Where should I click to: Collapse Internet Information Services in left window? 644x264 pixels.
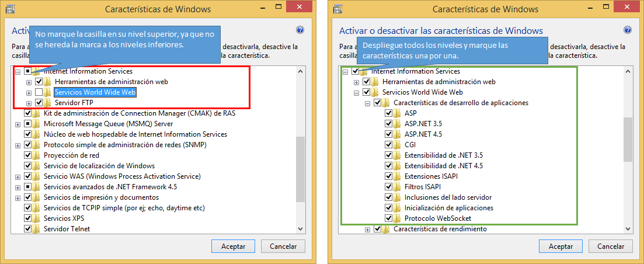[x=18, y=71]
